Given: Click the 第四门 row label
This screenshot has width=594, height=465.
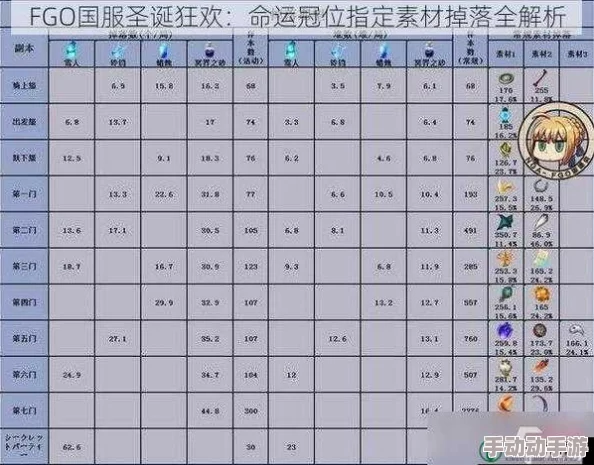Looking at the screenshot, I should pyautogui.click(x=24, y=302).
